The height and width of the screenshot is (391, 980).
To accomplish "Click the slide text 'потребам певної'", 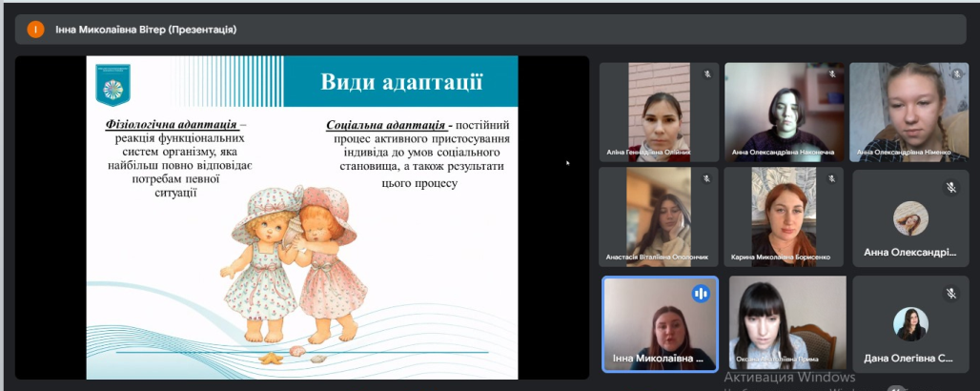I will tap(175, 179).
